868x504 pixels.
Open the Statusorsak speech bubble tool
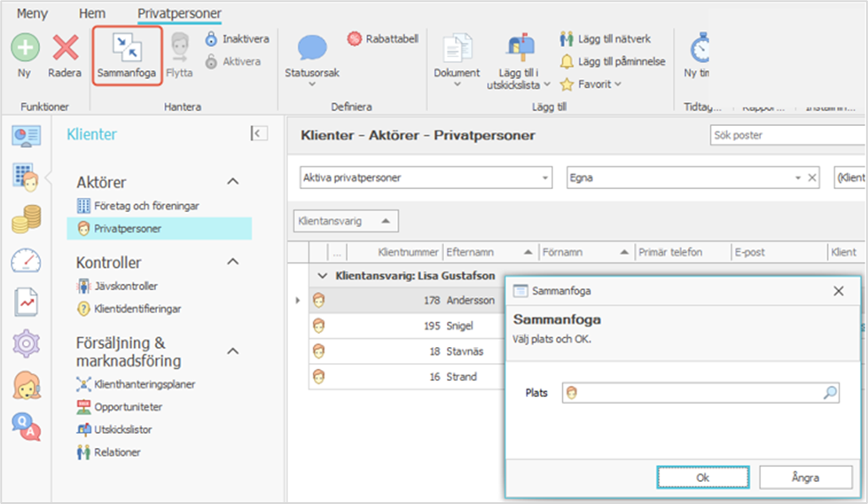(312, 49)
